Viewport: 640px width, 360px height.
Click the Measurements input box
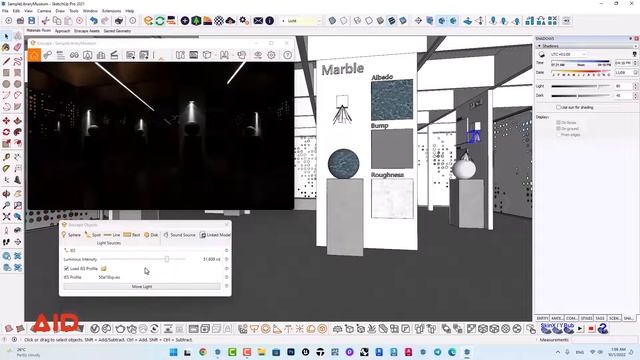point(604,340)
